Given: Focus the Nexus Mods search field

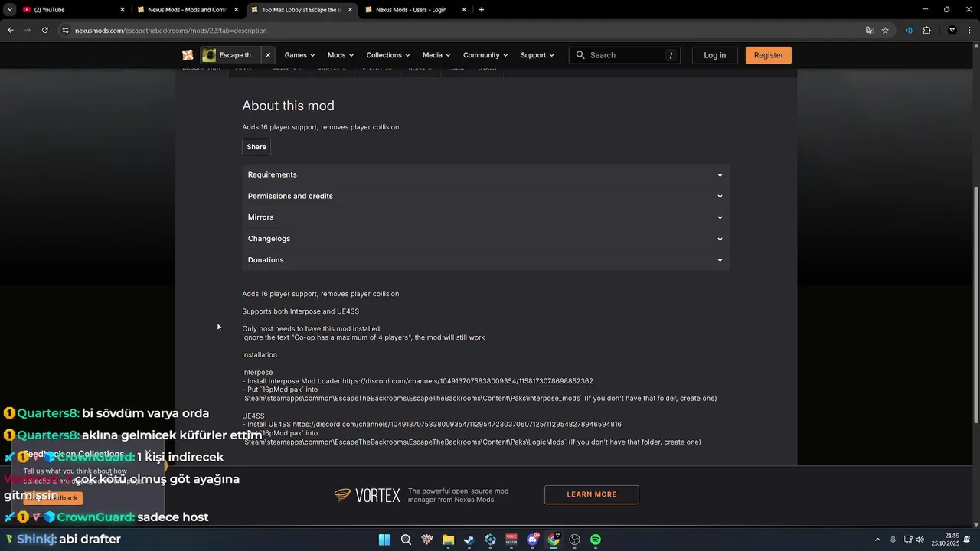Looking at the screenshot, I should point(625,55).
